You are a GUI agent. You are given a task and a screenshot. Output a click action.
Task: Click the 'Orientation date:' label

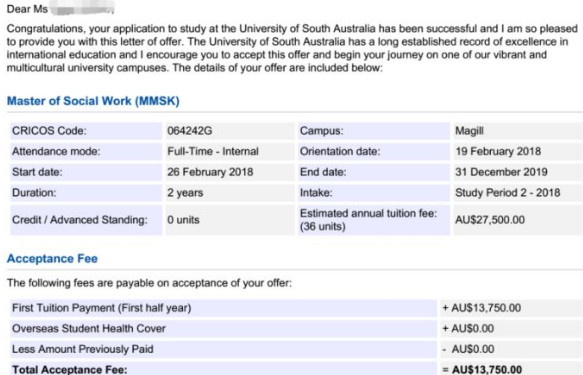click(340, 152)
